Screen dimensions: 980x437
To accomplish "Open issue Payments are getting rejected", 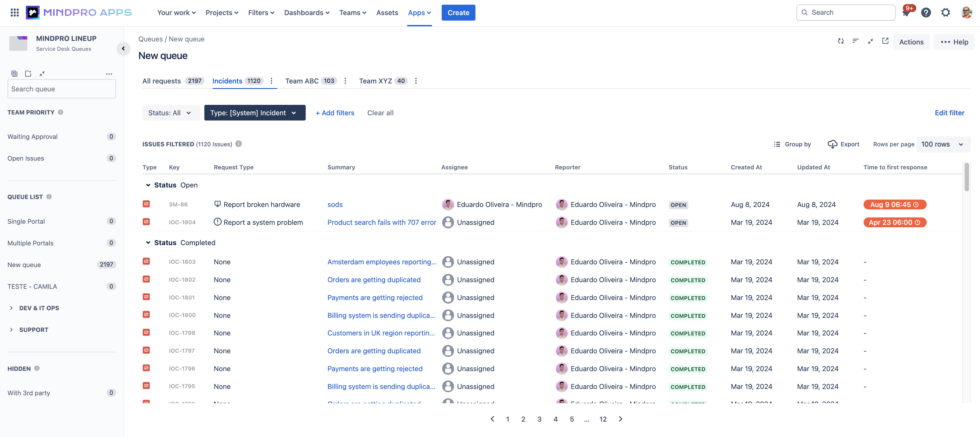I will [x=375, y=298].
